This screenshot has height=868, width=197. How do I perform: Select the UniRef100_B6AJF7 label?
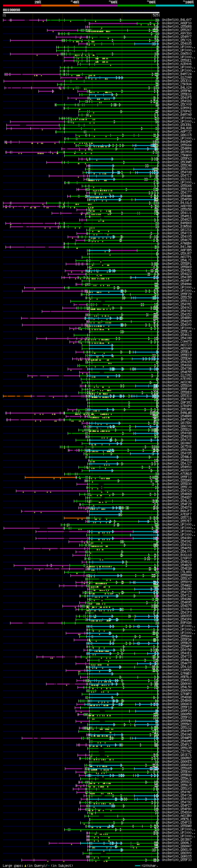click(x=177, y=511)
